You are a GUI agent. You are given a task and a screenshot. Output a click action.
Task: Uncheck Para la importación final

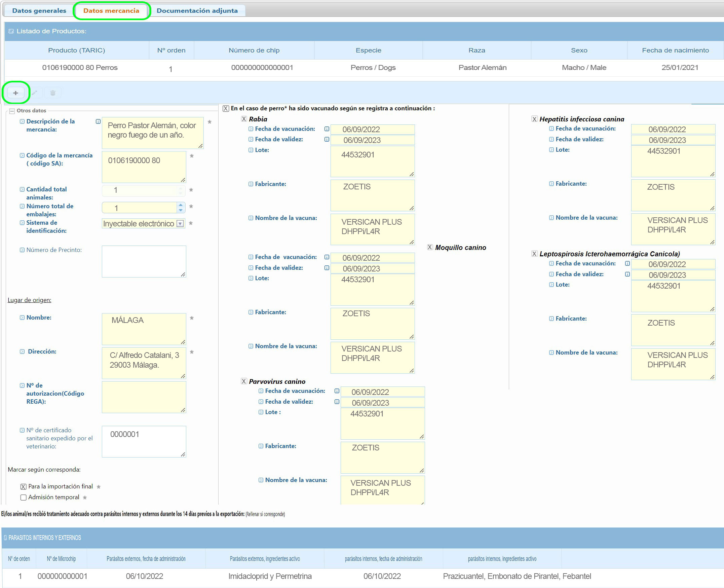[23, 487]
